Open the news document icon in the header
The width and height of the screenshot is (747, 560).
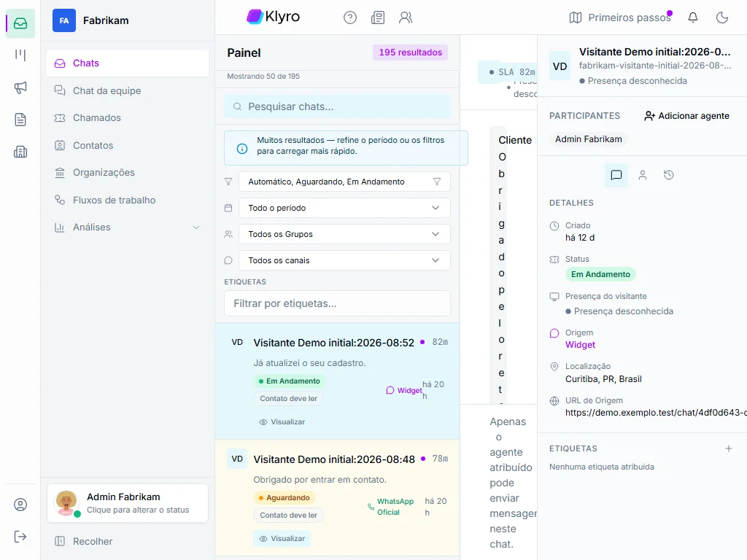point(378,17)
